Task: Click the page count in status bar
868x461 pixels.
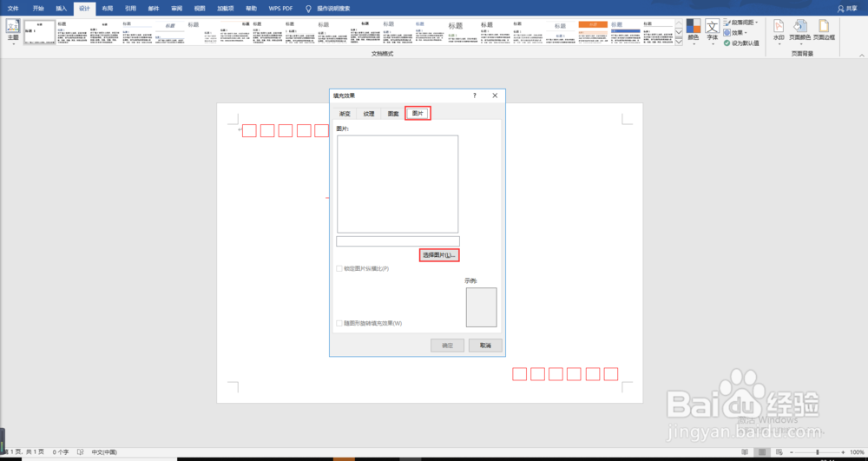Action: pyautogui.click(x=24, y=452)
